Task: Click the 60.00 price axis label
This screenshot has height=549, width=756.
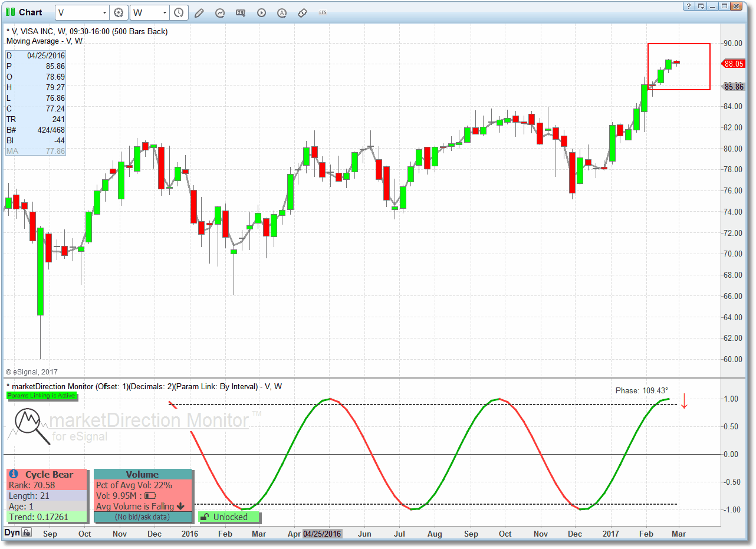Action: pos(732,359)
